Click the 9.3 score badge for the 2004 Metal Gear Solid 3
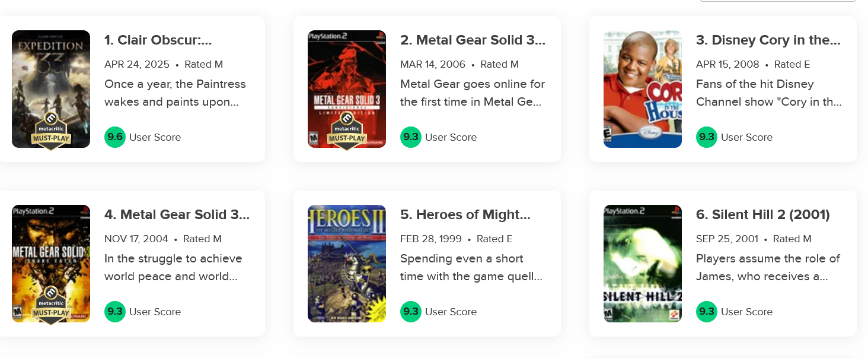 click(x=115, y=312)
